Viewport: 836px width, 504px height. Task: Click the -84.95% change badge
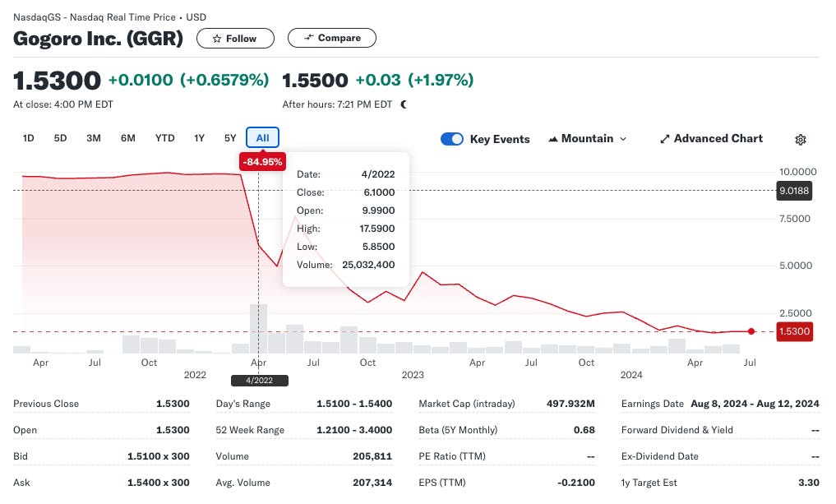[262, 162]
